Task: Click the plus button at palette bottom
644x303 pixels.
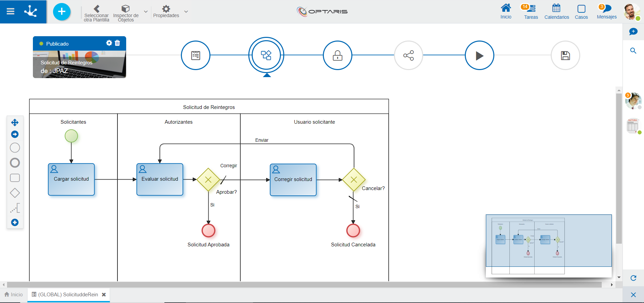Action: pyautogui.click(x=15, y=223)
